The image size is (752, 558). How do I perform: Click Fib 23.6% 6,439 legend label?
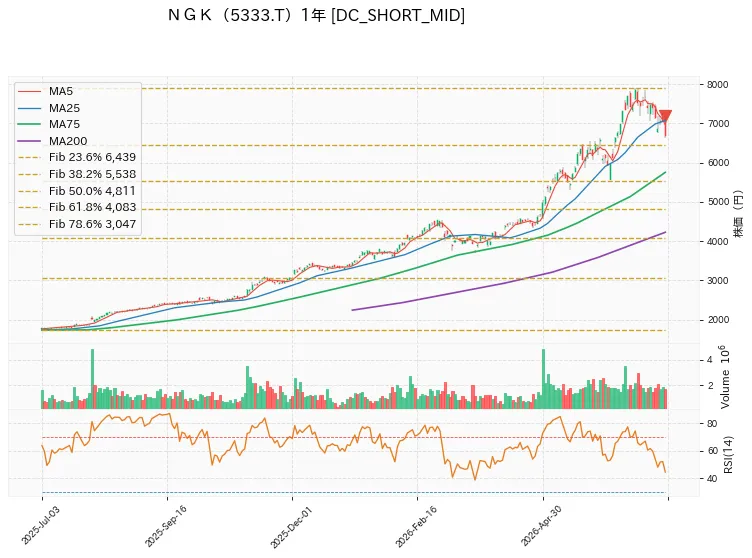[92, 157]
